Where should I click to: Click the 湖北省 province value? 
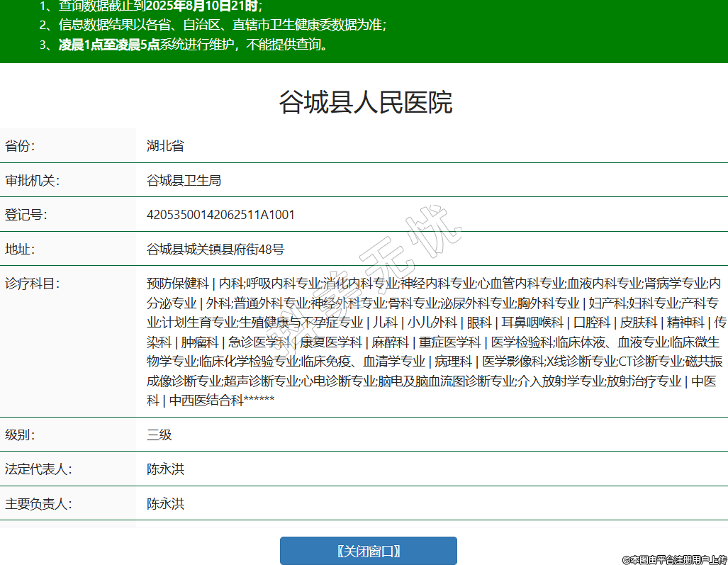[165, 146]
